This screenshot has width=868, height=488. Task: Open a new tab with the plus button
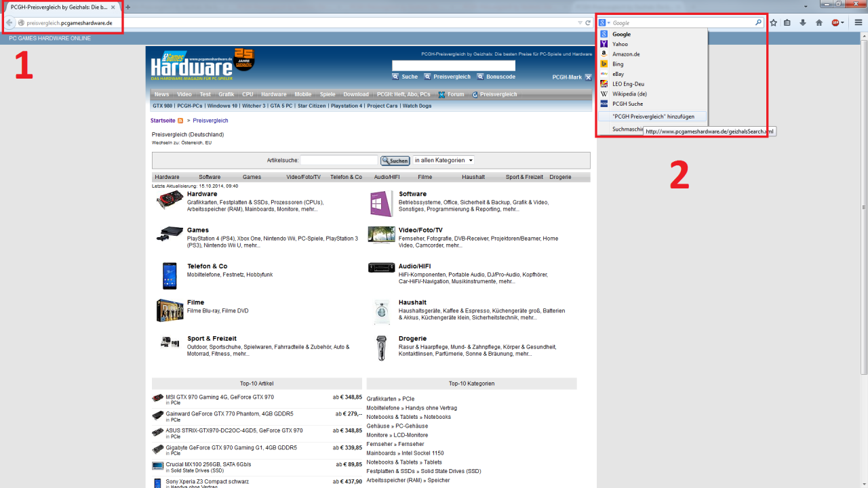tap(127, 7)
